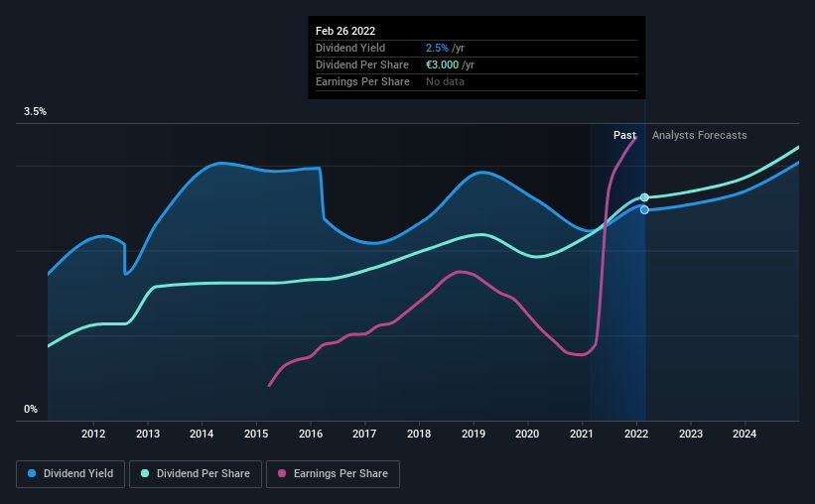Click the pink Earnings Per Share legend dot
The image size is (815, 504).
click(282, 473)
